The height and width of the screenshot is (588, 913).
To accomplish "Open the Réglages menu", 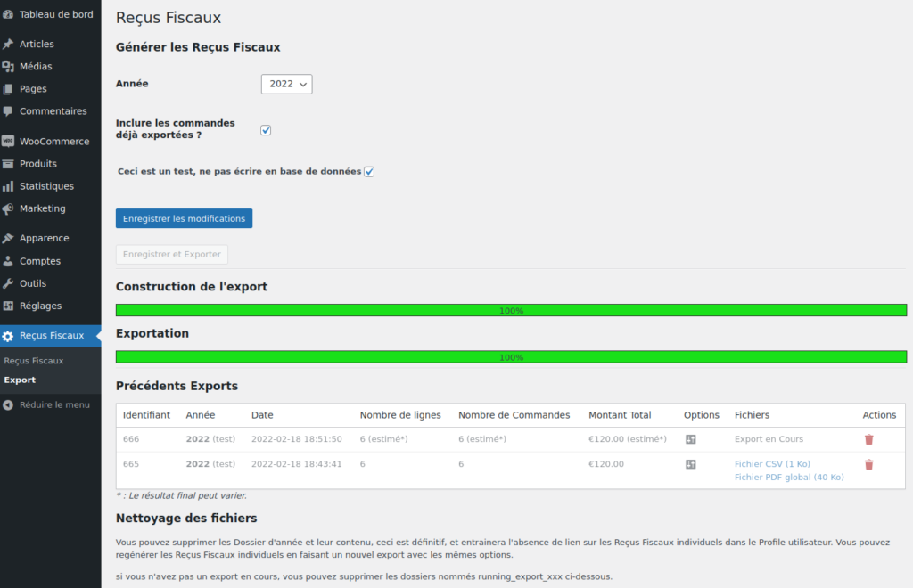I will pos(40,306).
